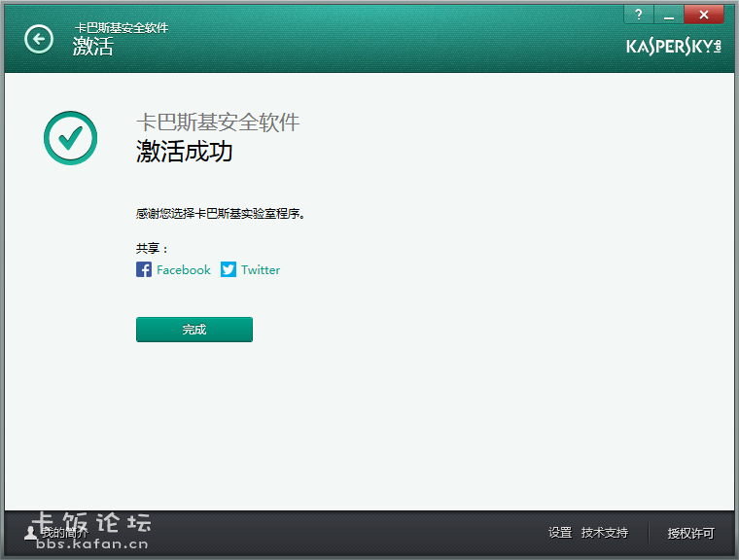Click the Facebook logo icon
Screen dimensions: 739x560
(x=144, y=269)
